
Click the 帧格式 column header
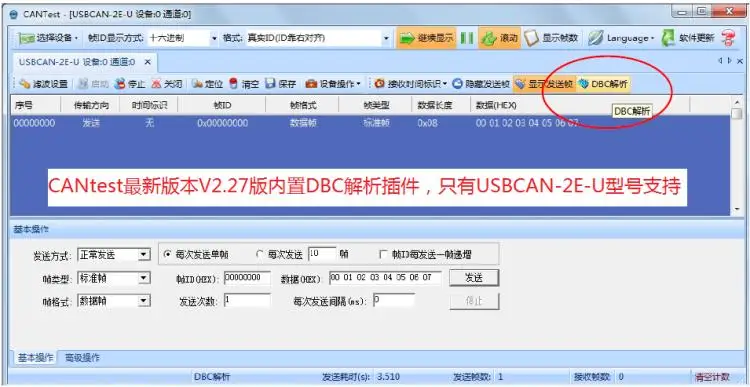click(302, 105)
